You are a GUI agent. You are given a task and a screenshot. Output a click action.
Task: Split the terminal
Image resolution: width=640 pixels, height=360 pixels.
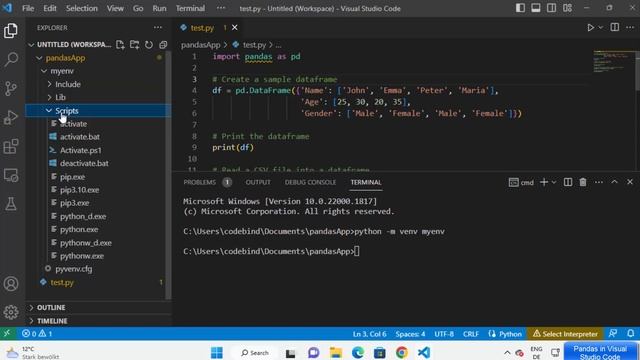[x=568, y=182]
